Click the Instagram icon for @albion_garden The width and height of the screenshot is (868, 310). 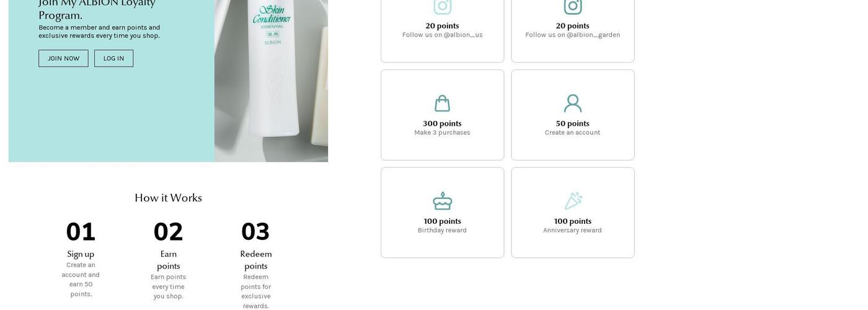click(573, 6)
